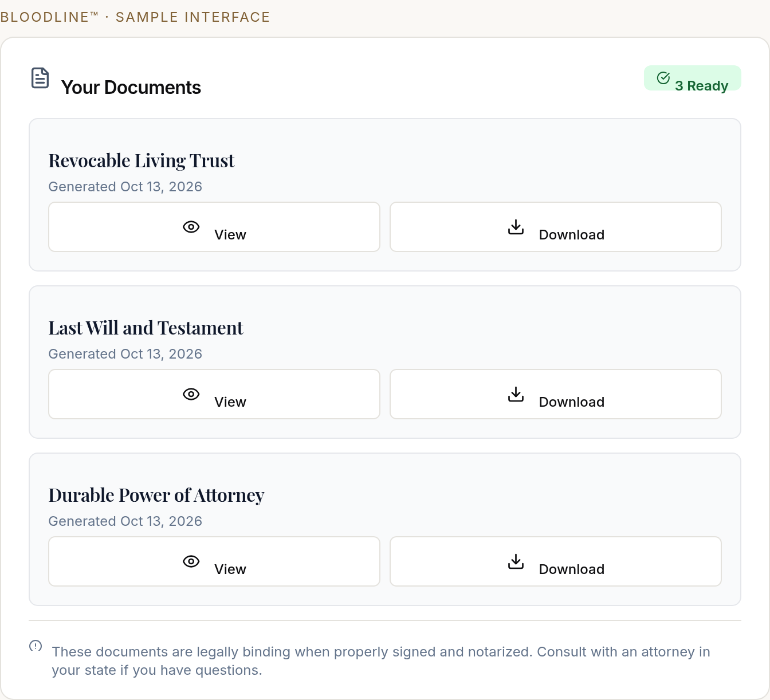Click the eye icon for Durable Power of Attorney

tap(191, 561)
